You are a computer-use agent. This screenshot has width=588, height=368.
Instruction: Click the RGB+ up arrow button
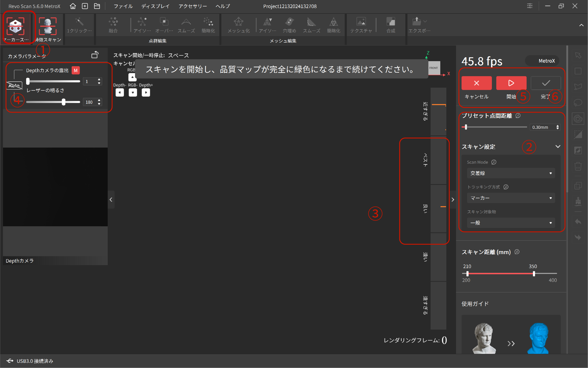132,77
